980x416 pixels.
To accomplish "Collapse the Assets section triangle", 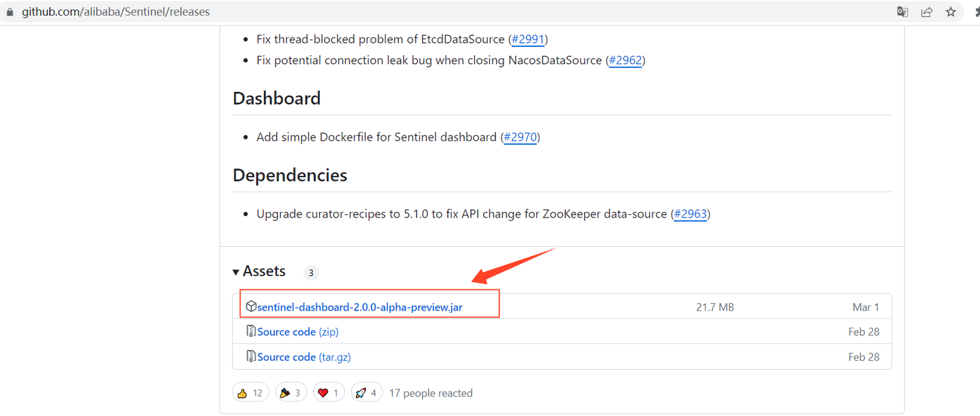I will (236, 272).
